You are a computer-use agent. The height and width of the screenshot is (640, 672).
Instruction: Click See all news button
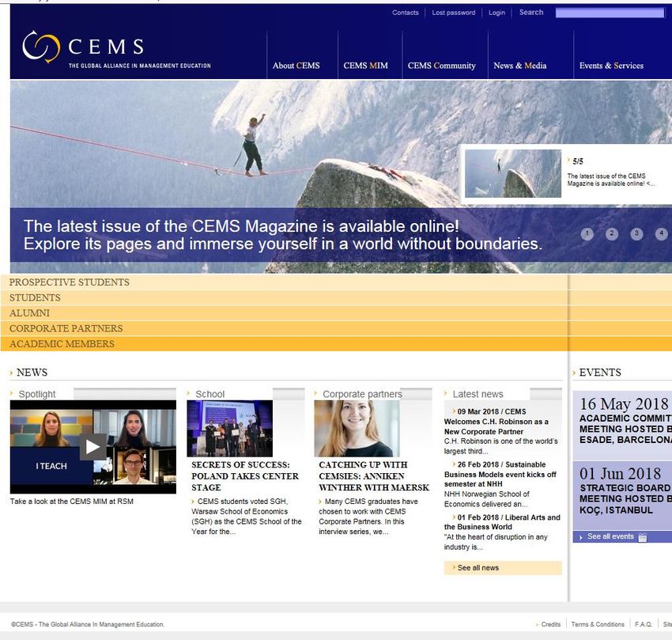[x=503, y=567]
